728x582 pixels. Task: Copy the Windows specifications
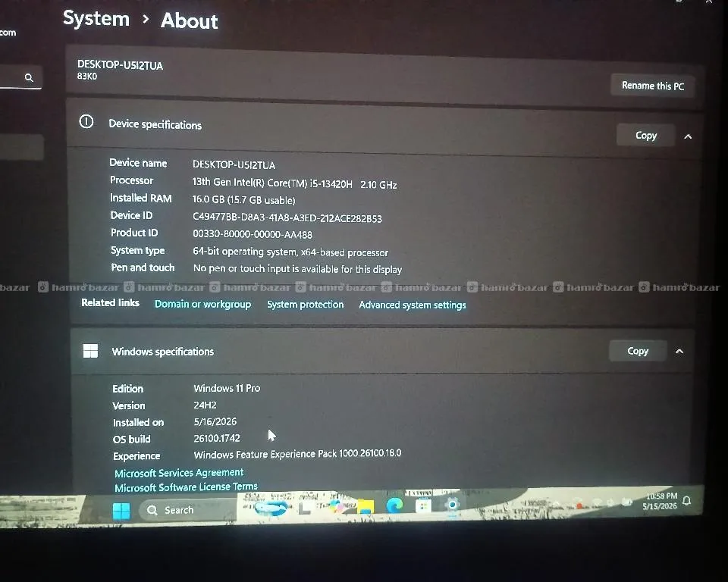[x=638, y=351]
